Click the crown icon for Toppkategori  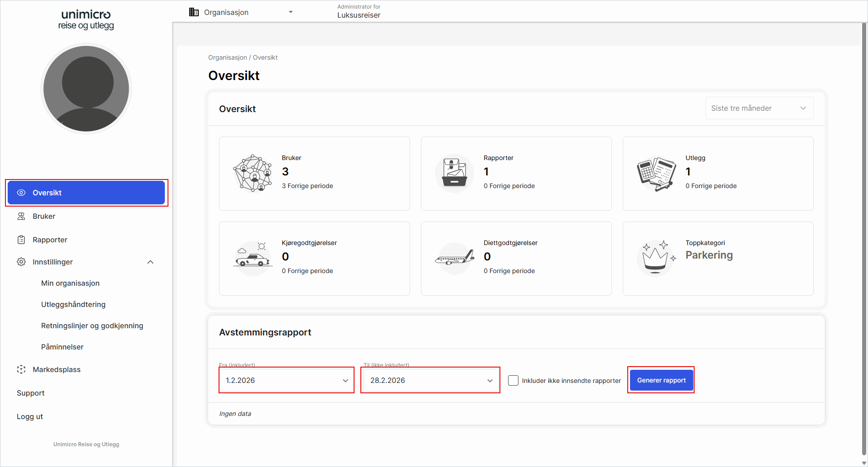point(656,258)
